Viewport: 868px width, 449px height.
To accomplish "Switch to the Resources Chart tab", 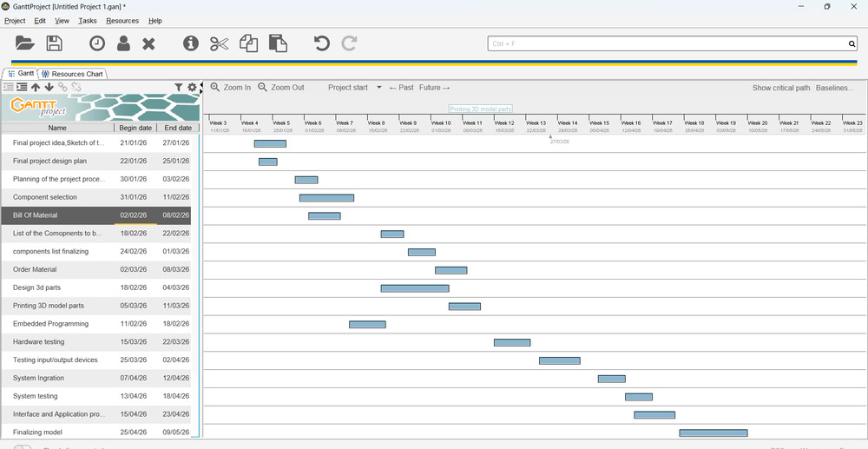I will (72, 74).
